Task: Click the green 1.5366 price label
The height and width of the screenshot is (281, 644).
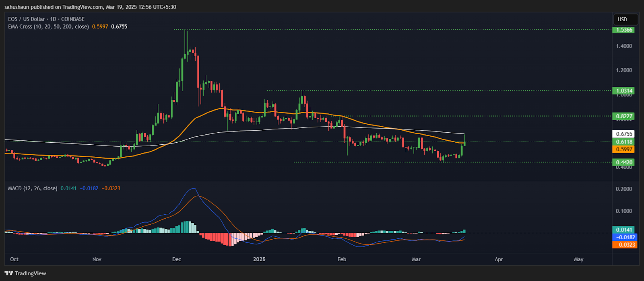Action: (624, 30)
